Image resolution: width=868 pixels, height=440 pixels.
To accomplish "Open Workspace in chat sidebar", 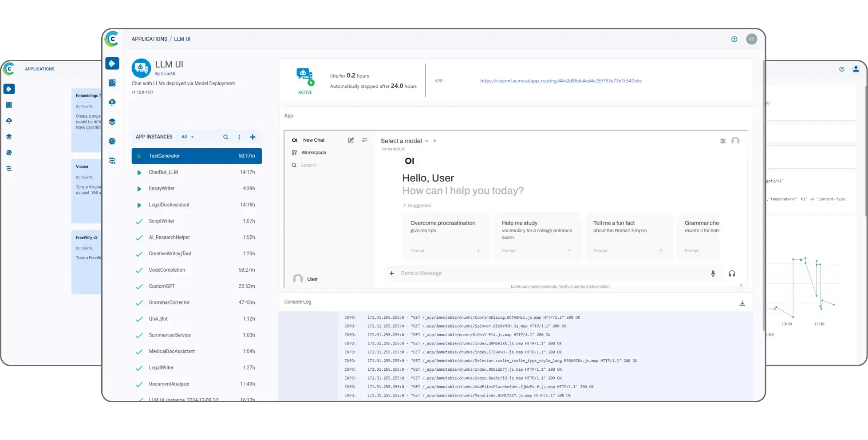I will (313, 153).
